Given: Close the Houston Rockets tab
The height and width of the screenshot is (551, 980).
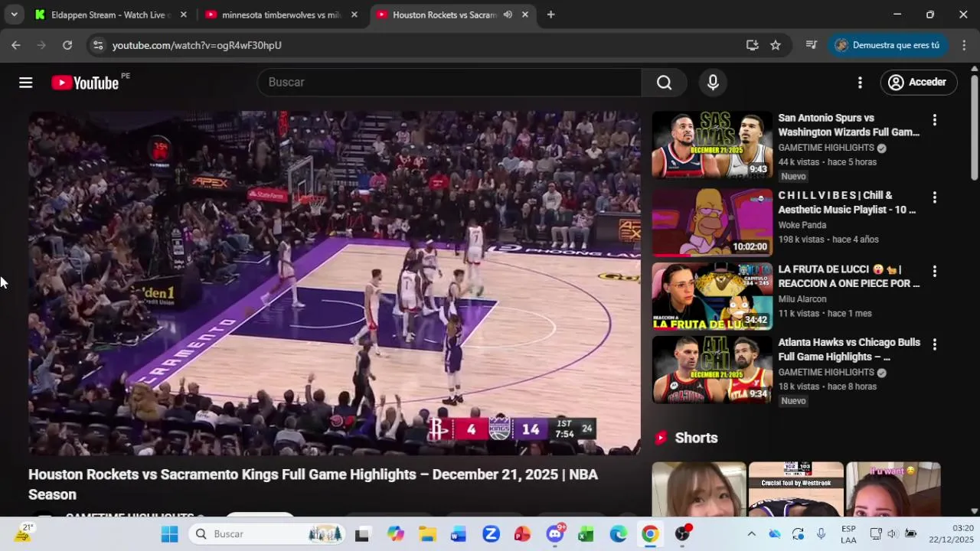Looking at the screenshot, I should (524, 15).
